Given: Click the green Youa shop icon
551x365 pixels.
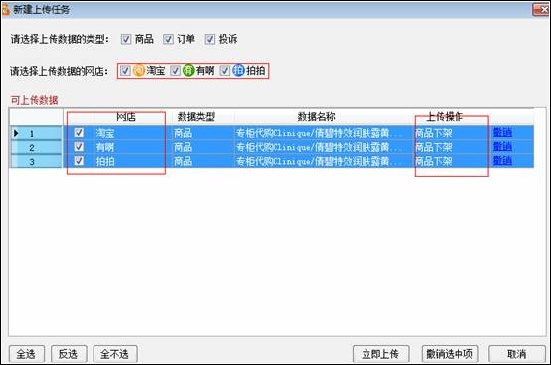Looking at the screenshot, I should pos(189,71).
